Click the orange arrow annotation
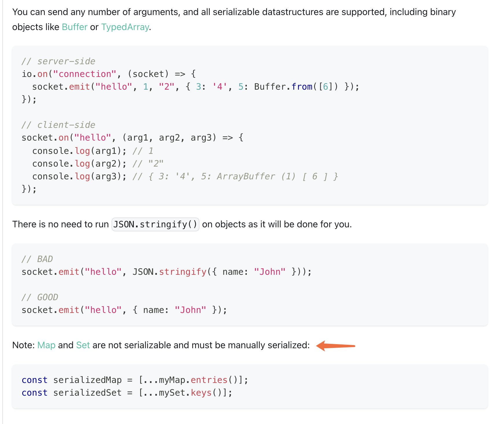Screen dimensions: 504x424 tap(336, 346)
